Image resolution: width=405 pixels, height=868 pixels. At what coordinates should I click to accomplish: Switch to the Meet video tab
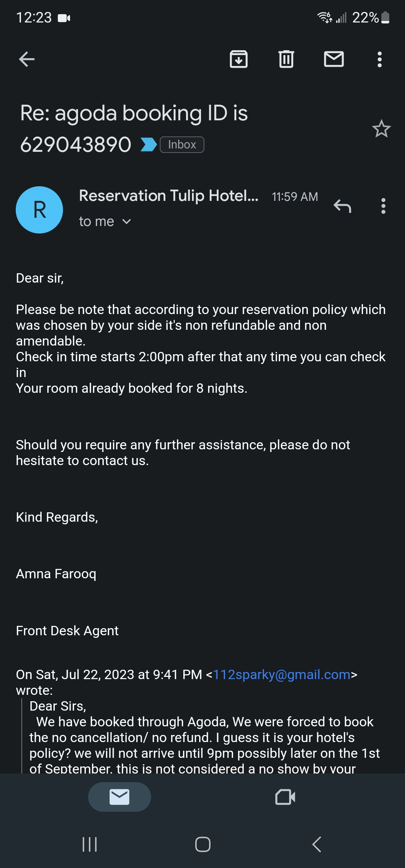[x=285, y=797]
